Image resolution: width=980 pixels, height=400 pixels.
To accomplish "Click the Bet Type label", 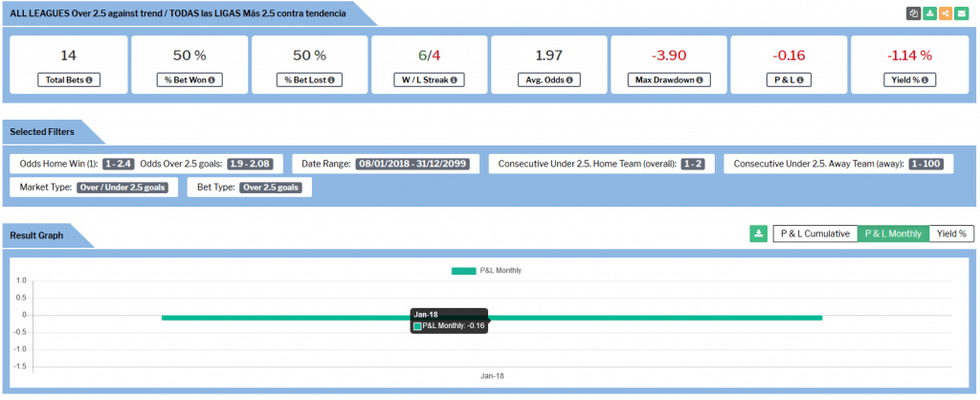I will tap(215, 187).
